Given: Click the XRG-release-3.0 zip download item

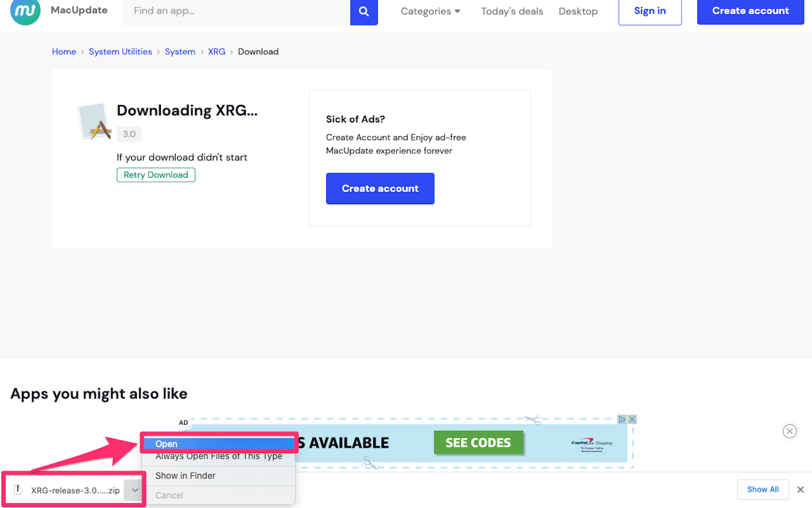Looking at the screenshot, I should (x=75, y=490).
